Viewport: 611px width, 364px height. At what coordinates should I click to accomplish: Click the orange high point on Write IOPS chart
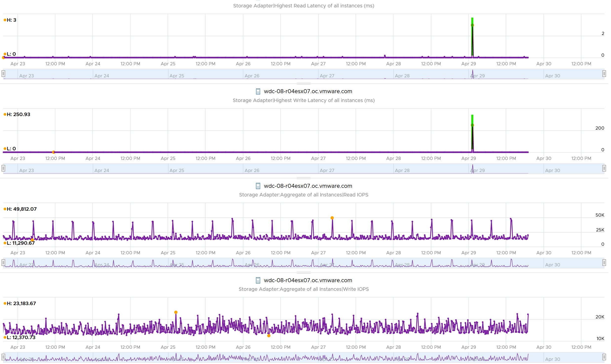pos(176,312)
